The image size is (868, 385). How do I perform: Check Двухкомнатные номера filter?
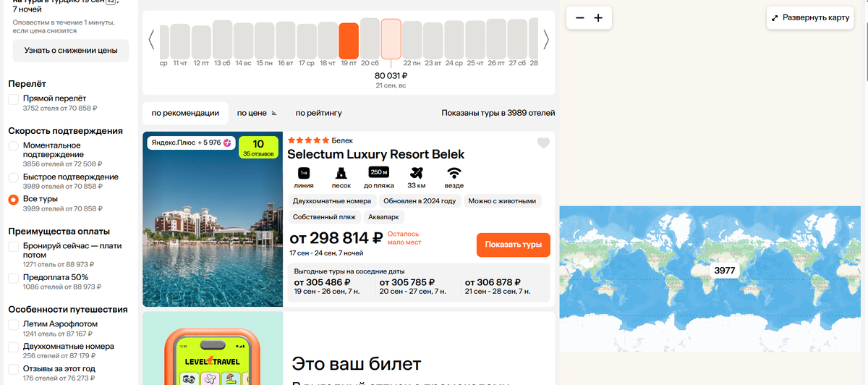[x=14, y=347]
